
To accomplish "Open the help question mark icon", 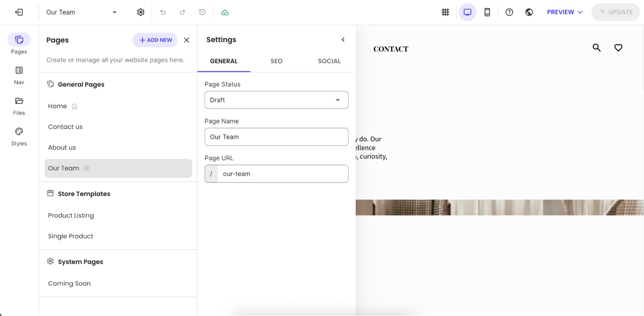I will 509,12.
